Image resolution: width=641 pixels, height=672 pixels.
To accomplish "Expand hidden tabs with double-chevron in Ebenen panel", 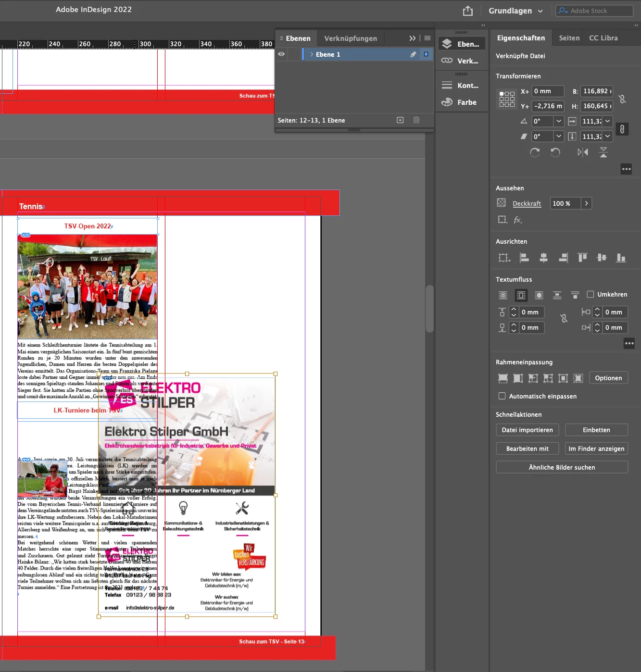I will click(x=412, y=38).
